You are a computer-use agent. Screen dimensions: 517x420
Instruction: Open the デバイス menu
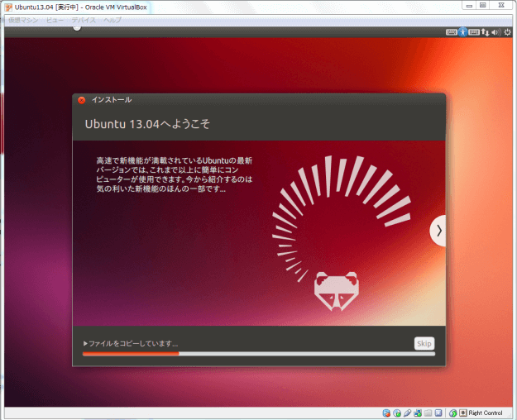(83, 19)
